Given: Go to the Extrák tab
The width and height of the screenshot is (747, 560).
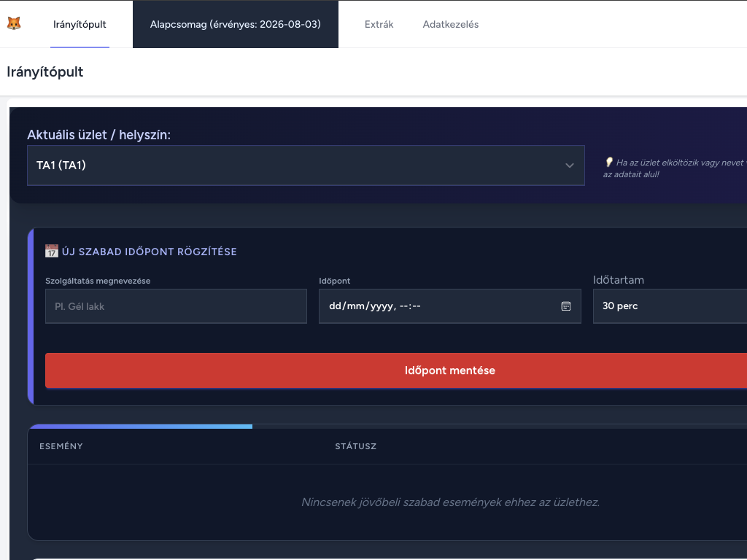Looking at the screenshot, I should coord(379,24).
